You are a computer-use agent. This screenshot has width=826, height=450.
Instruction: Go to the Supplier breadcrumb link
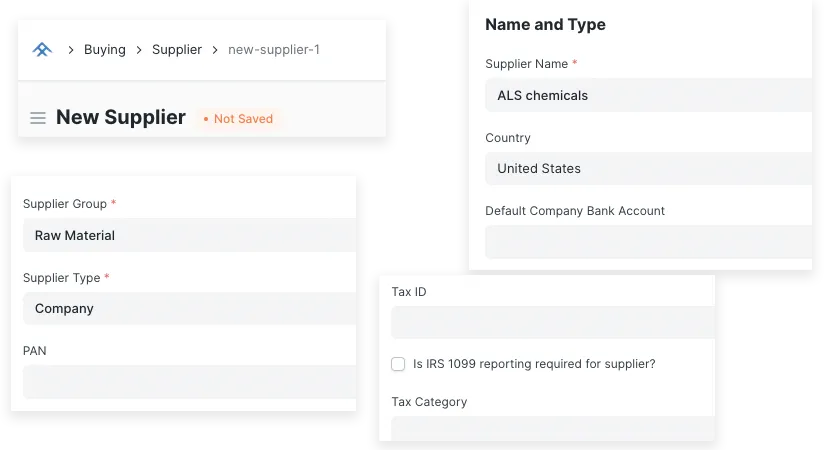pos(177,49)
